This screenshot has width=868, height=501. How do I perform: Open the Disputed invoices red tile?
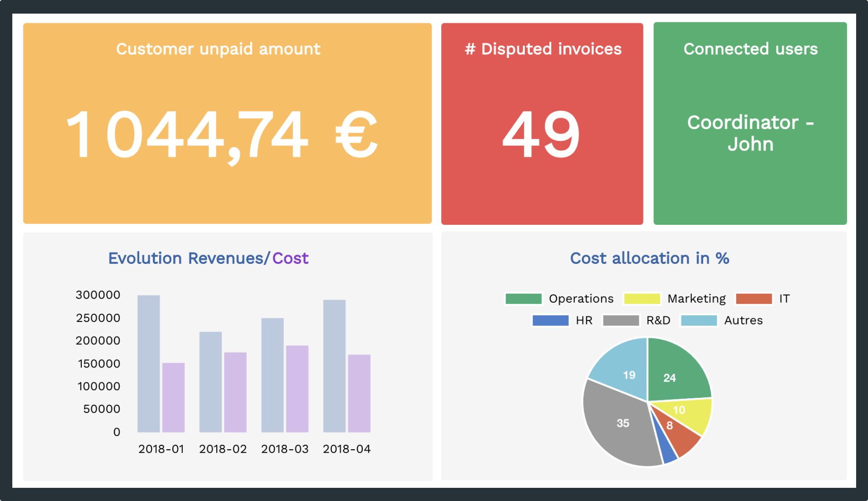[x=542, y=124]
